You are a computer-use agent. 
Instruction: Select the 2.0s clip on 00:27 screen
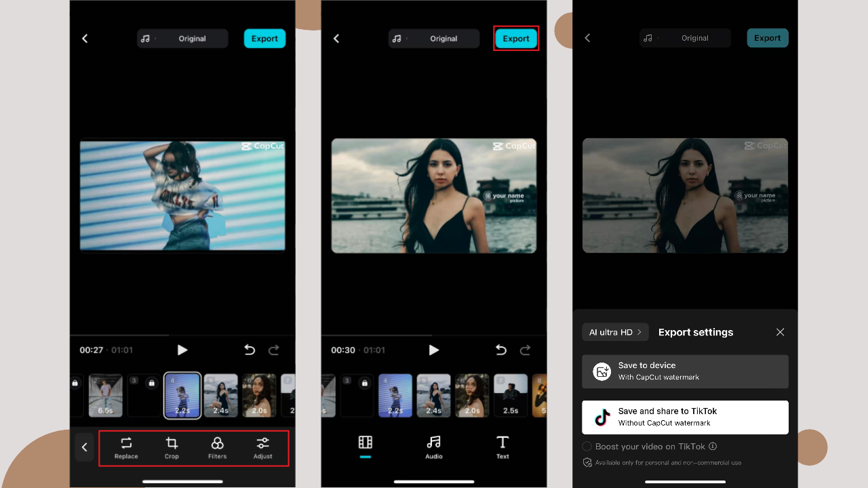click(260, 395)
